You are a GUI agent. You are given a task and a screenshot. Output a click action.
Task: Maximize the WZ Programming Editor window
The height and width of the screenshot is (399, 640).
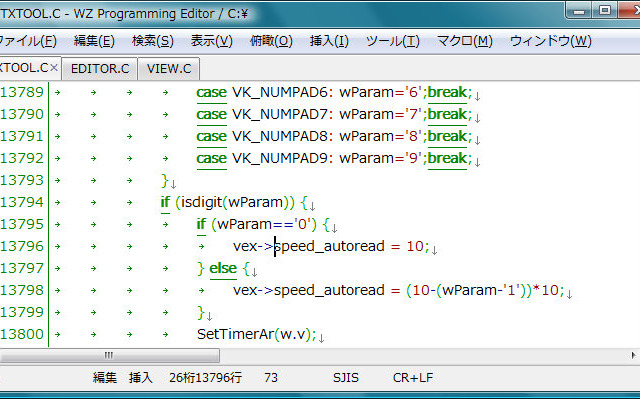coord(604,11)
